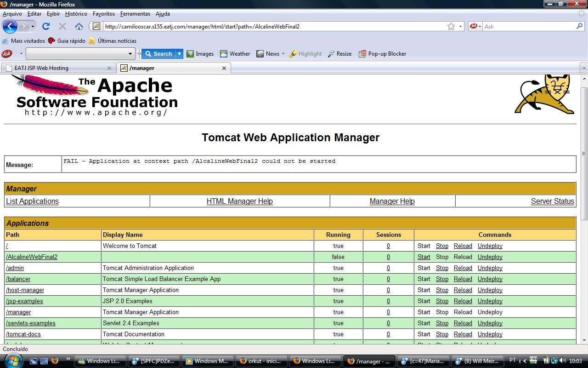Expand the Search button dropdown arrow
The height and width of the screenshot is (368, 588).
coord(180,54)
